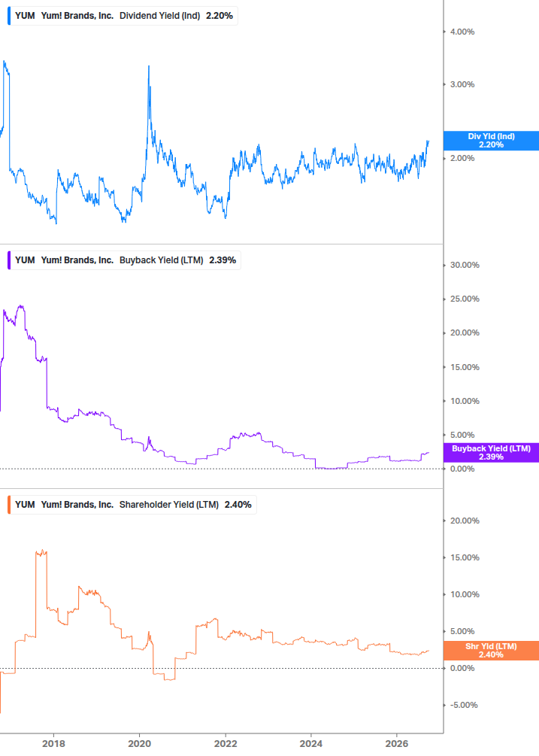Select the blue Div Yld (Ind) 2.20% tag
539x756 pixels.
coord(491,141)
